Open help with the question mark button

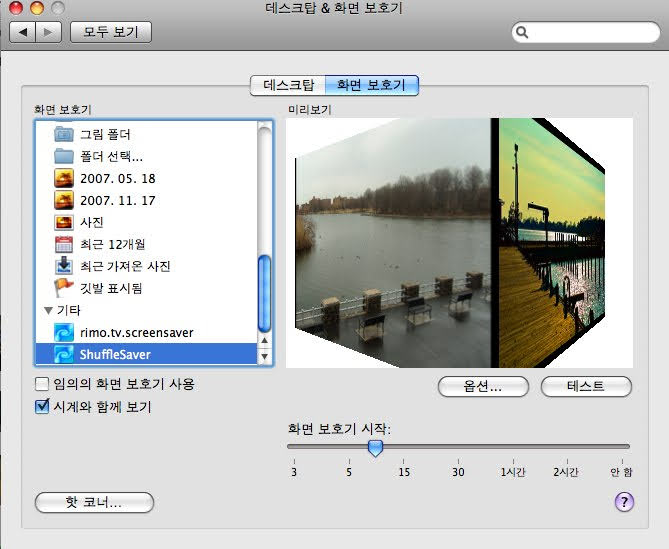624,502
